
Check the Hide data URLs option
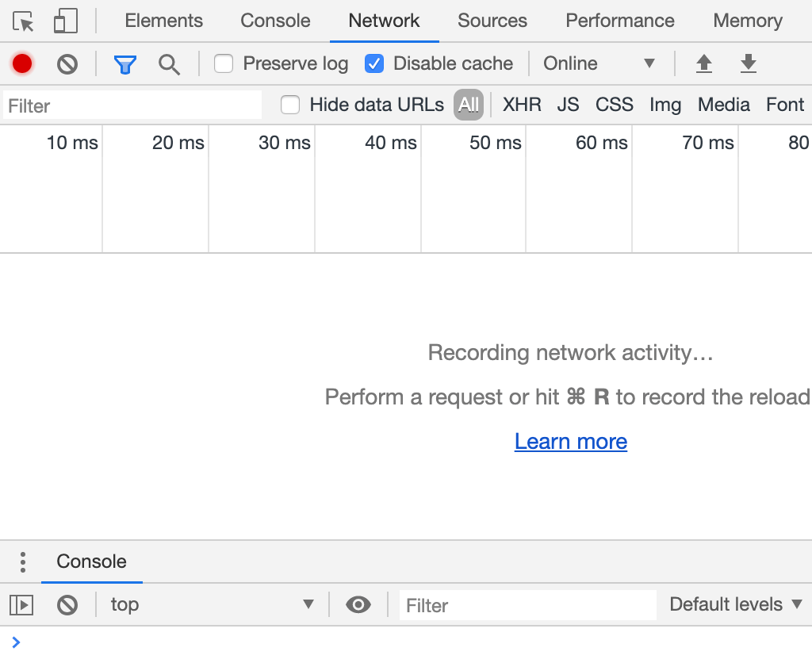tap(291, 105)
